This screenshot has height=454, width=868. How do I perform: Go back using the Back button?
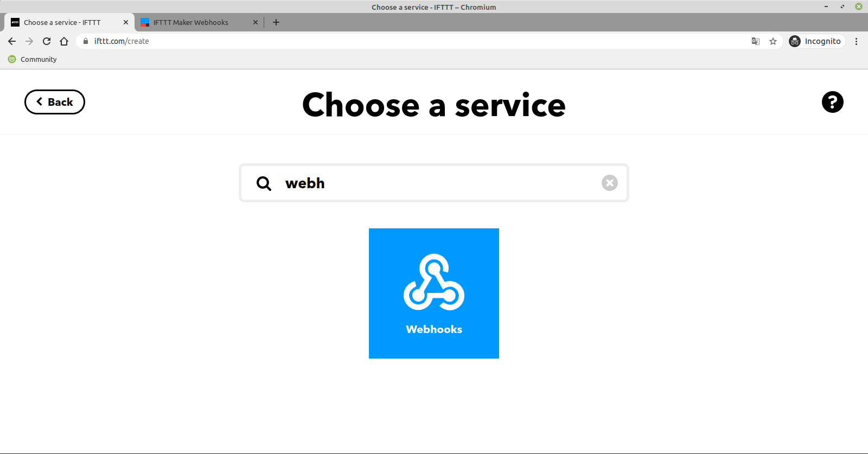[55, 102]
